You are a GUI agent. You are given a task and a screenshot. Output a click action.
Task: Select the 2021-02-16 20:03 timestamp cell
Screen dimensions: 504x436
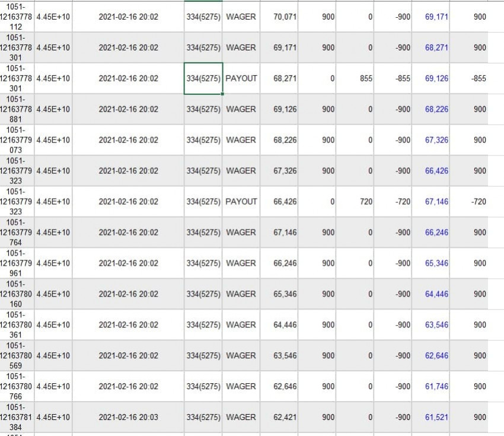click(128, 417)
